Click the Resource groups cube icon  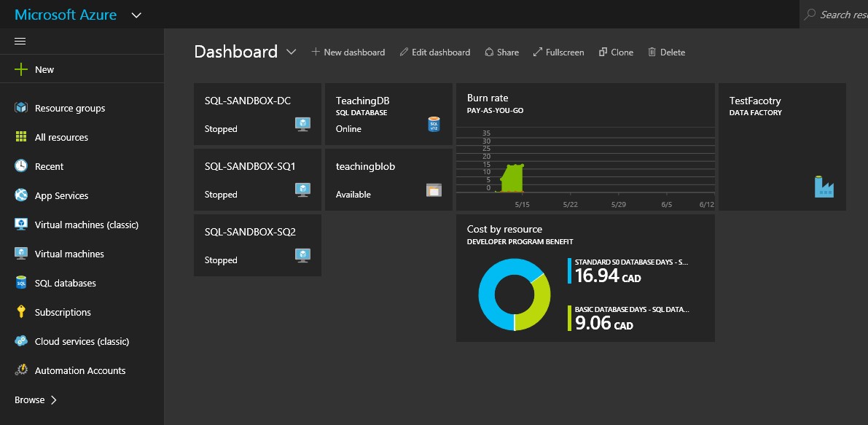(21, 107)
